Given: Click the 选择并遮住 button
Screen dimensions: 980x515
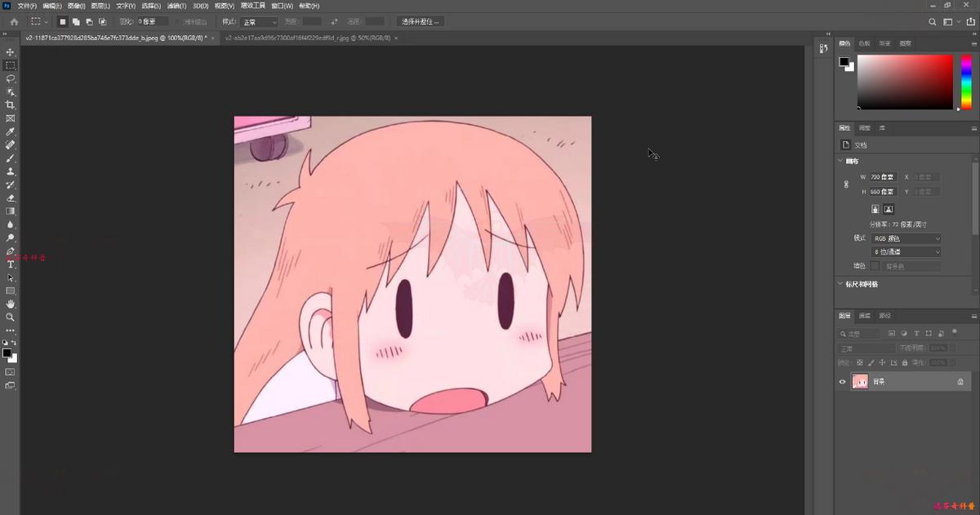Looking at the screenshot, I should point(421,22).
